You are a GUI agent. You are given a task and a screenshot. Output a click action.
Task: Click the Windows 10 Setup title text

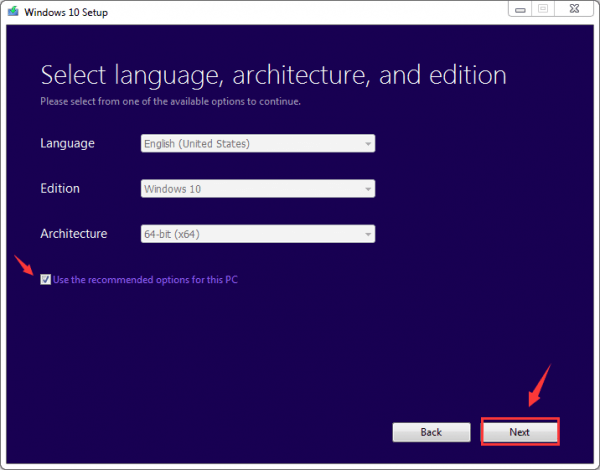(66, 12)
